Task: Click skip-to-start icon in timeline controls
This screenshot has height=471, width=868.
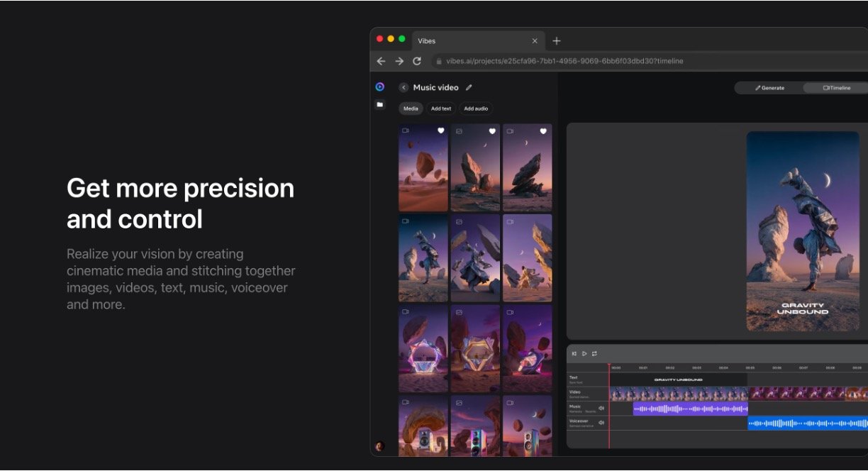Action: (574, 353)
